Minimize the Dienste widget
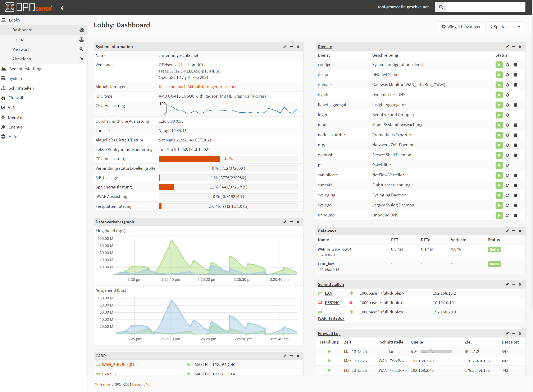Screen dimensions: 533x392 coord(514,47)
